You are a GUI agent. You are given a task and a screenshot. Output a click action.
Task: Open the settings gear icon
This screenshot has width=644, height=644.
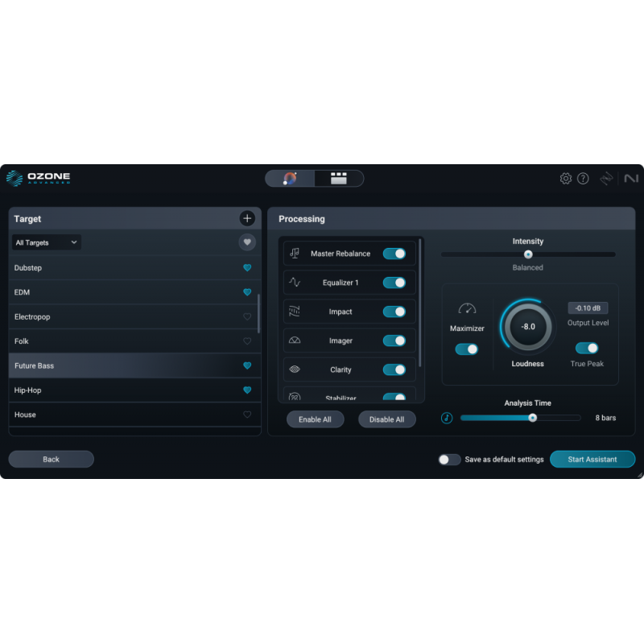pos(566,178)
